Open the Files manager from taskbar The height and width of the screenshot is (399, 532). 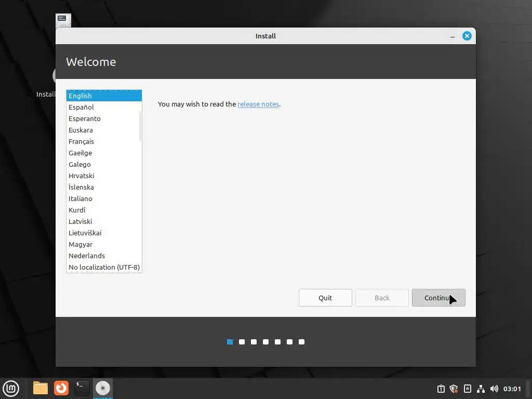click(x=41, y=388)
